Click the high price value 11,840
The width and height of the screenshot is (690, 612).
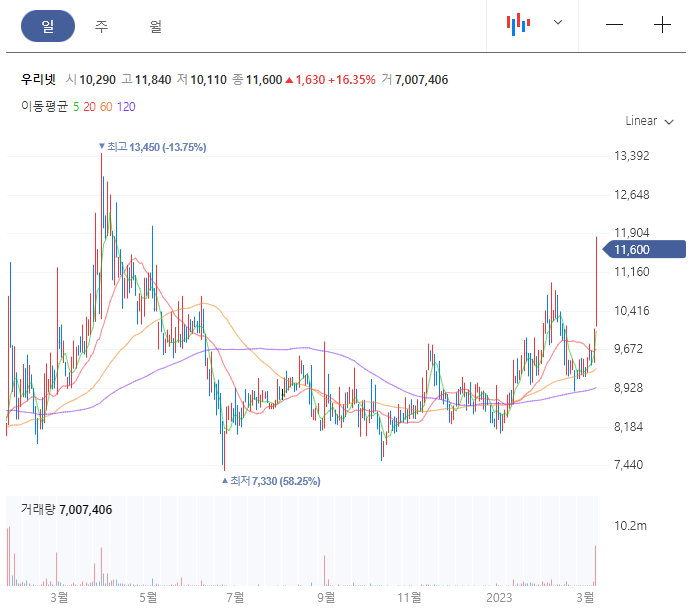(x=153, y=80)
